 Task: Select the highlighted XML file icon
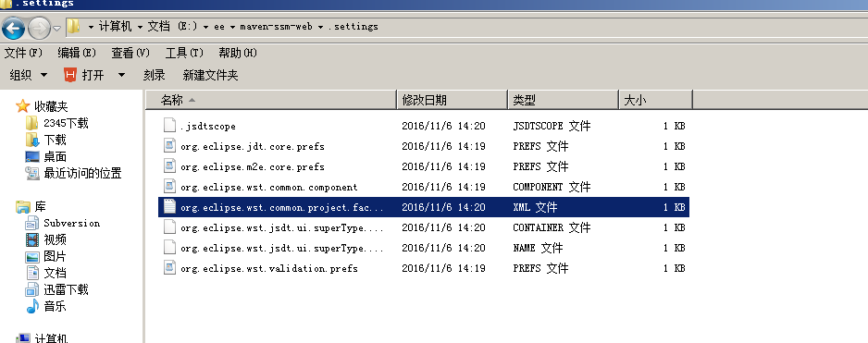(169, 207)
